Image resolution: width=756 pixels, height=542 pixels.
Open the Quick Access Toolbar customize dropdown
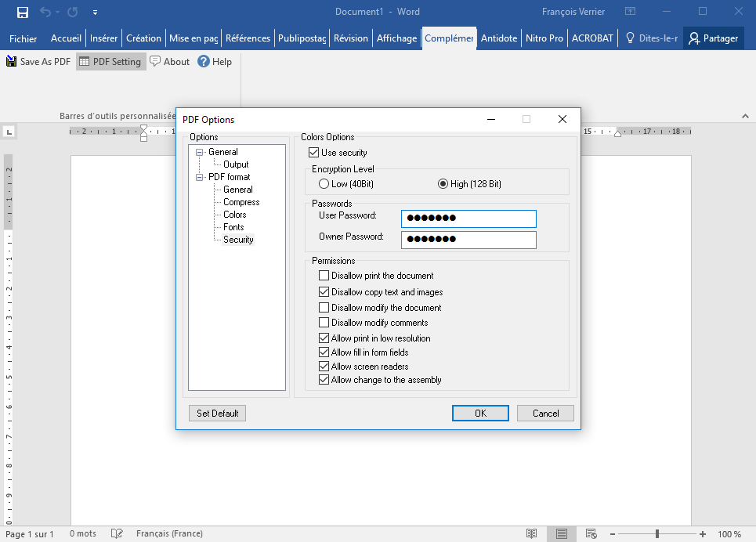pos(95,13)
